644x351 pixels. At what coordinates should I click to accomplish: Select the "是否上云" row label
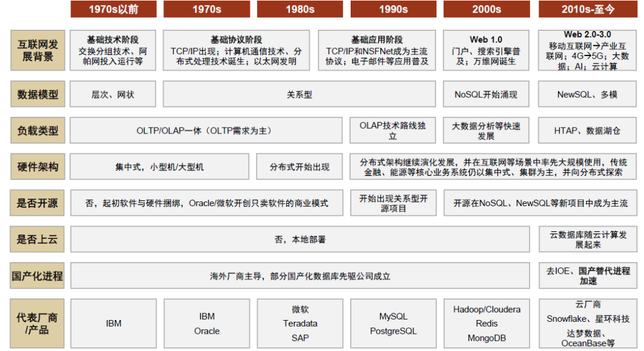click(x=38, y=239)
